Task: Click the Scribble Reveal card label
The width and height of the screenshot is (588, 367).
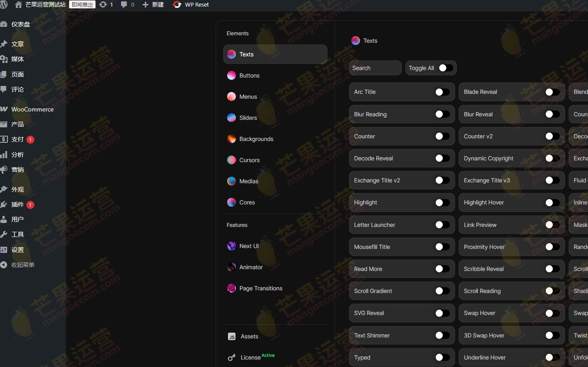Action: (x=484, y=269)
